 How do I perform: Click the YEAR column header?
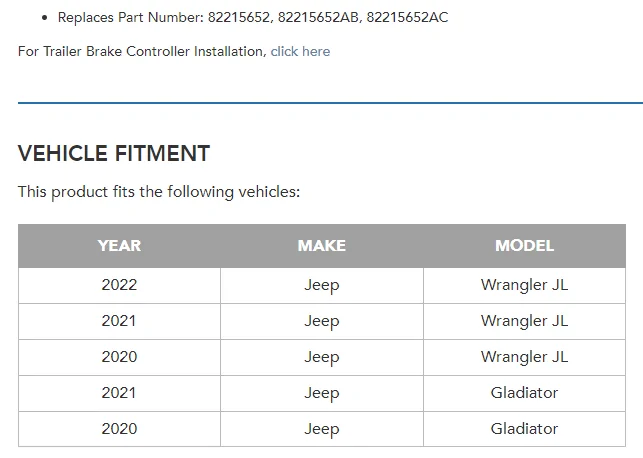(119, 246)
